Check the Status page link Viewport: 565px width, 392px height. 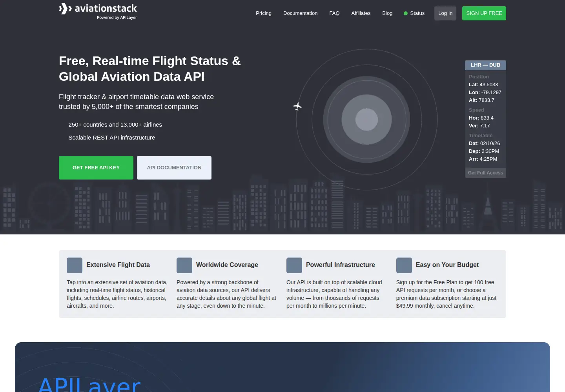tap(417, 13)
